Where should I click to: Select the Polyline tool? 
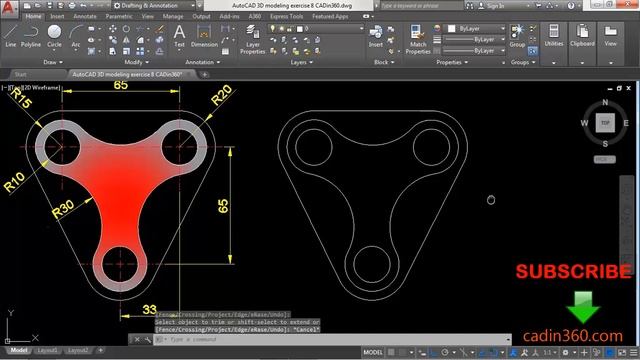click(x=31, y=36)
